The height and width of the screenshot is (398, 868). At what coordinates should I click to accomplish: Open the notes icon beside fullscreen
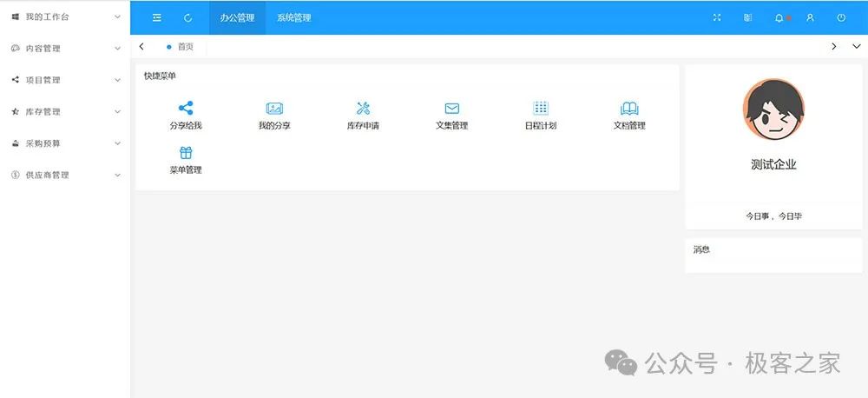748,17
